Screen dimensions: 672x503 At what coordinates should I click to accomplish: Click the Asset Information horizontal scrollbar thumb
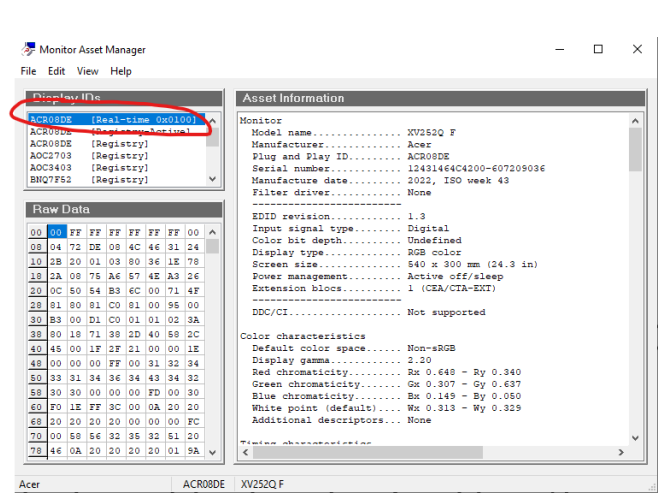tap(368, 452)
